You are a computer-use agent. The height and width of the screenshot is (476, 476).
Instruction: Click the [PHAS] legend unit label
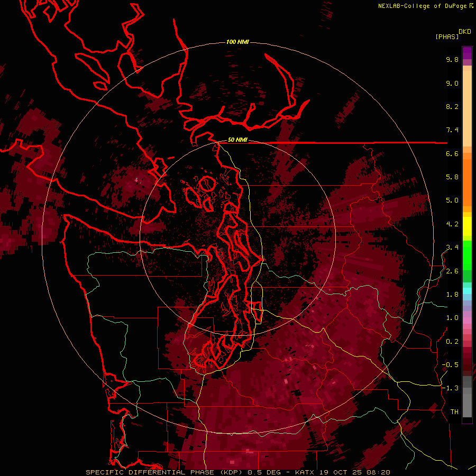447,36
